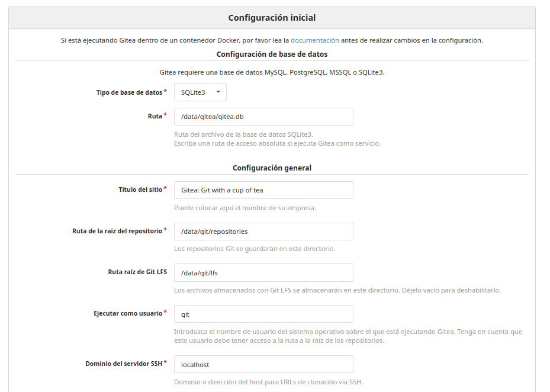Click the 'Dominio del servidor SSH' label

[124, 364]
